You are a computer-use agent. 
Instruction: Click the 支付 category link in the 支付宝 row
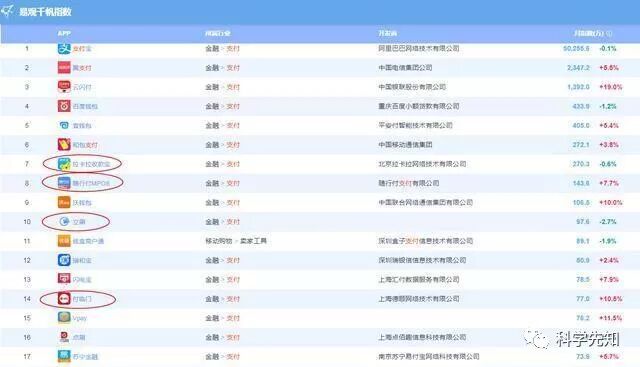[233, 49]
